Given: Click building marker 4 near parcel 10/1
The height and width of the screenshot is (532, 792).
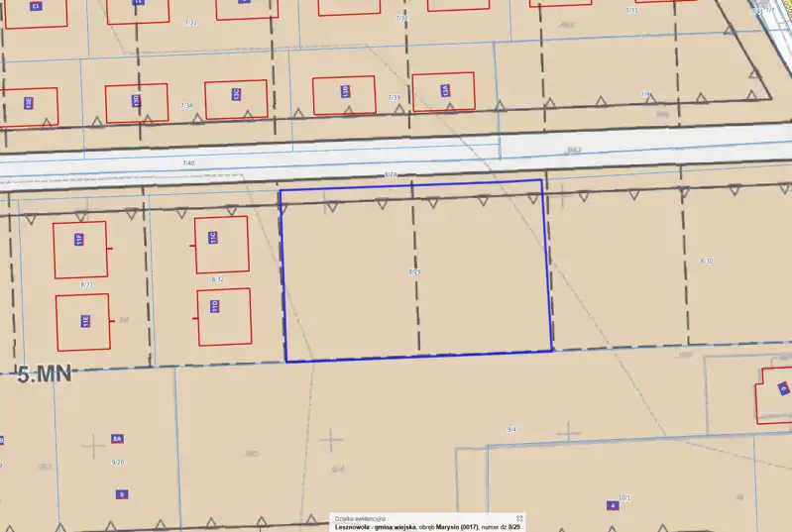Looking at the screenshot, I should tap(613, 505).
